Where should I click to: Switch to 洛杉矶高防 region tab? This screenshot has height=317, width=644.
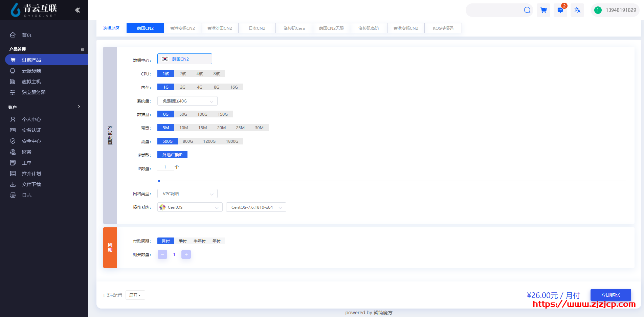(369, 28)
